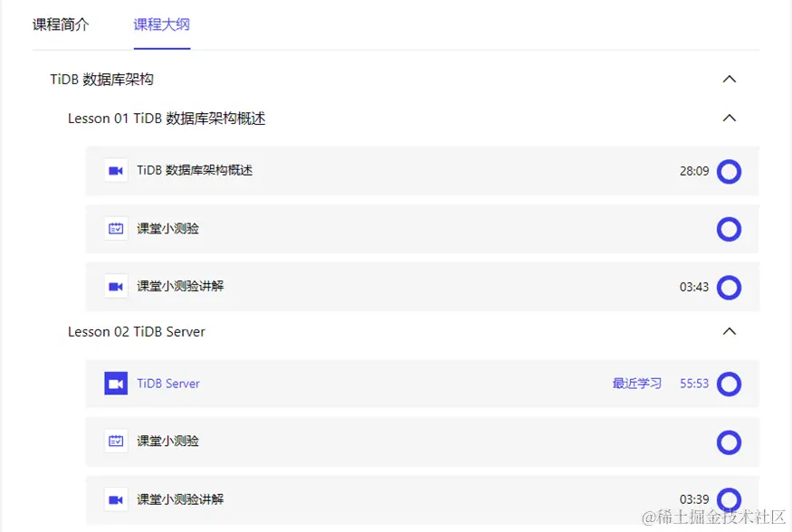
Task: Toggle completion circle for Lesson 02 课堂小测验
Action: click(729, 442)
